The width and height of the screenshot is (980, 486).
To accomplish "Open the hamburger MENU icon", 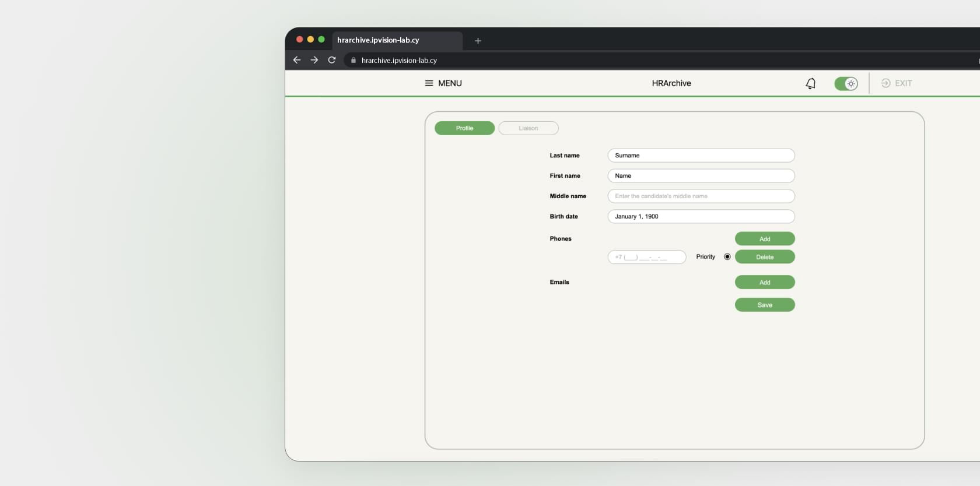I will click(429, 83).
